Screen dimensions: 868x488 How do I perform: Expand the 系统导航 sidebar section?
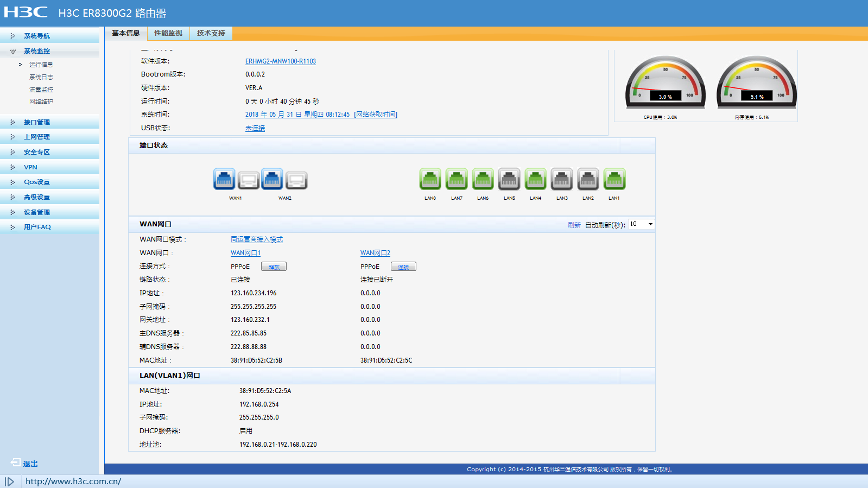pos(49,36)
